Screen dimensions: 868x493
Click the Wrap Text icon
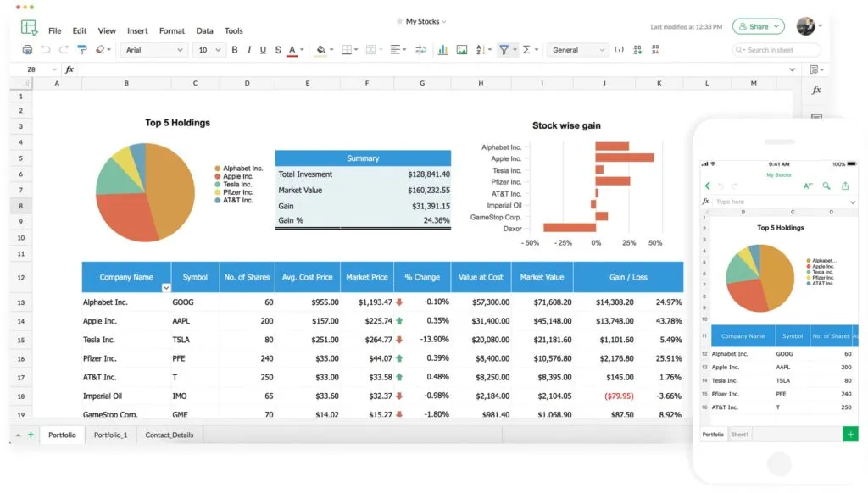(x=420, y=49)
